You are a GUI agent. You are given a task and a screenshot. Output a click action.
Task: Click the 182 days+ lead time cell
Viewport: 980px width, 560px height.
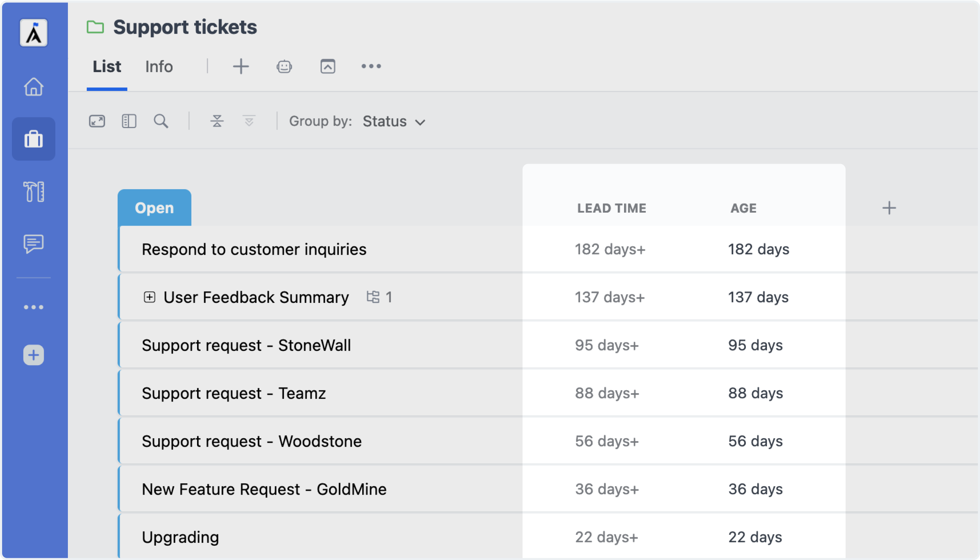click(x=610, y=249)
